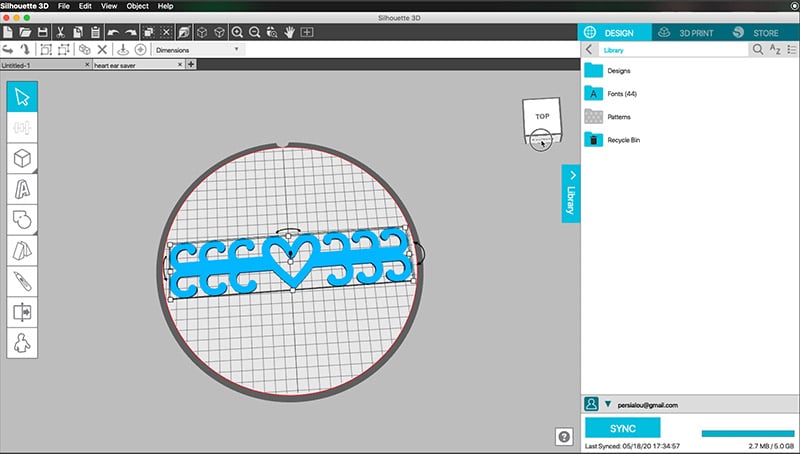Open the Silhouette 3D application menu
The height and width of the screenshot is (454, 800).
click(x=24, y=6)
